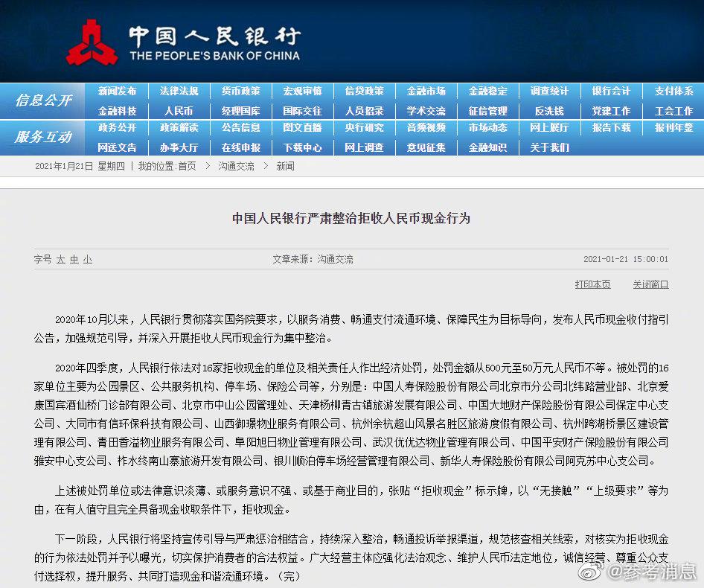Select 人员招录 in the navigation

coord(365,111)
